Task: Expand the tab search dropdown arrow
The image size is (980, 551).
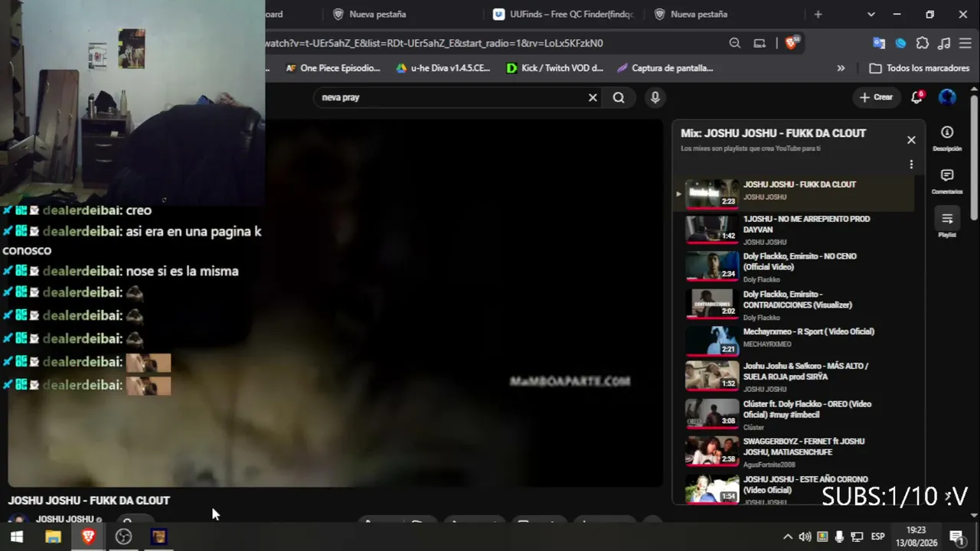Action: point(871,14)
